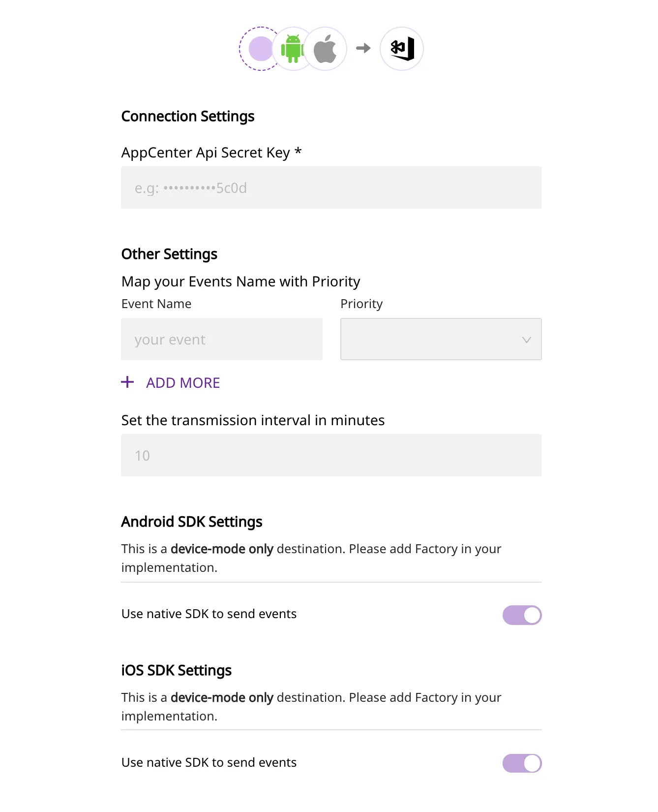Click the Priority dropdown chevron arrow
The height and width of the screenshot is (812, 658).
pos(526,340)
